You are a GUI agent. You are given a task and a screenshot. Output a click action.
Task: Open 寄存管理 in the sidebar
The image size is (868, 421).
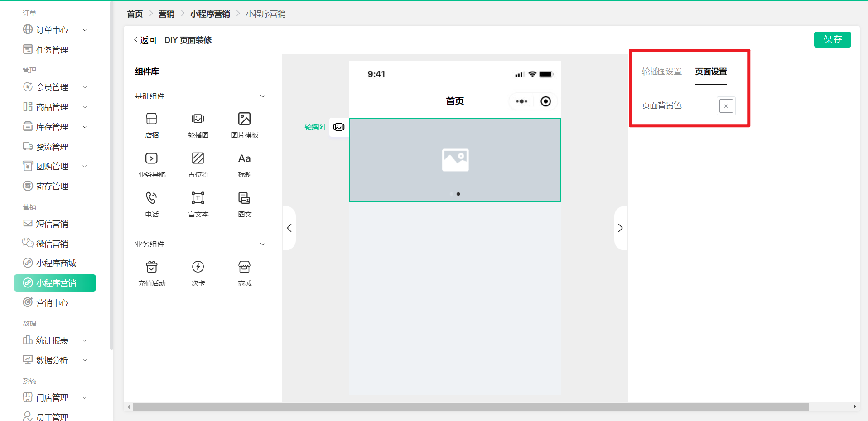coord(52,186)
